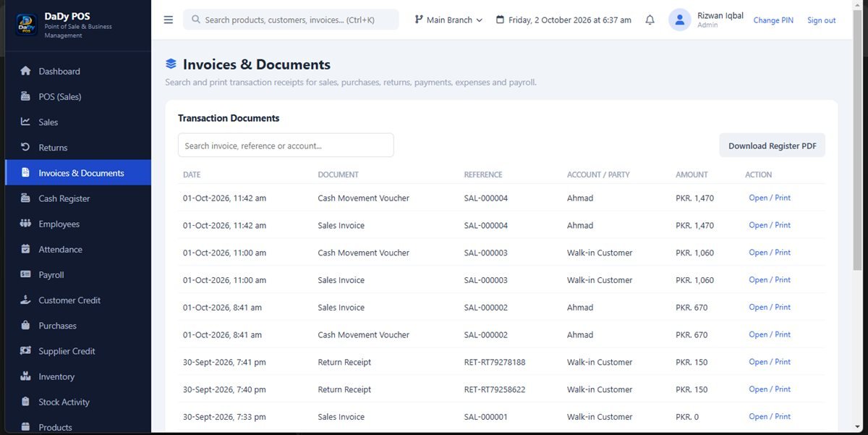Image resolution: width=868 pixels, height=435 pixels.
Task: Open / Print SAL-000003 Cash Movement Voucher
Action: click(770, 253)
